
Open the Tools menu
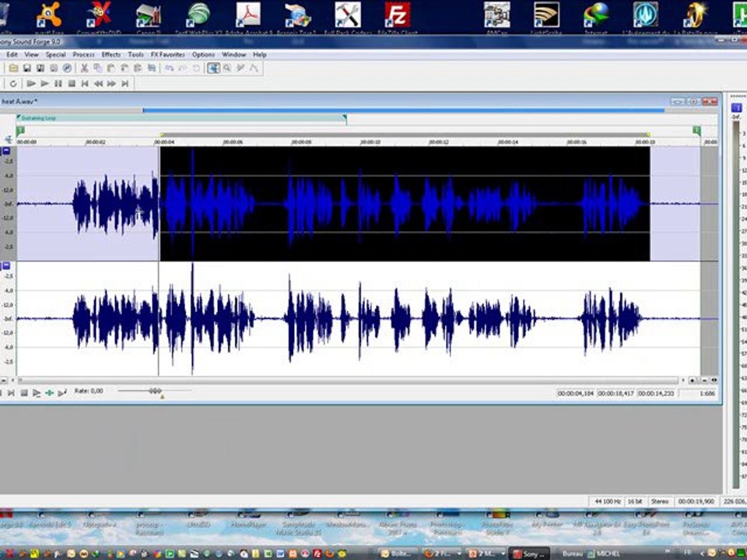pos(135,54)
